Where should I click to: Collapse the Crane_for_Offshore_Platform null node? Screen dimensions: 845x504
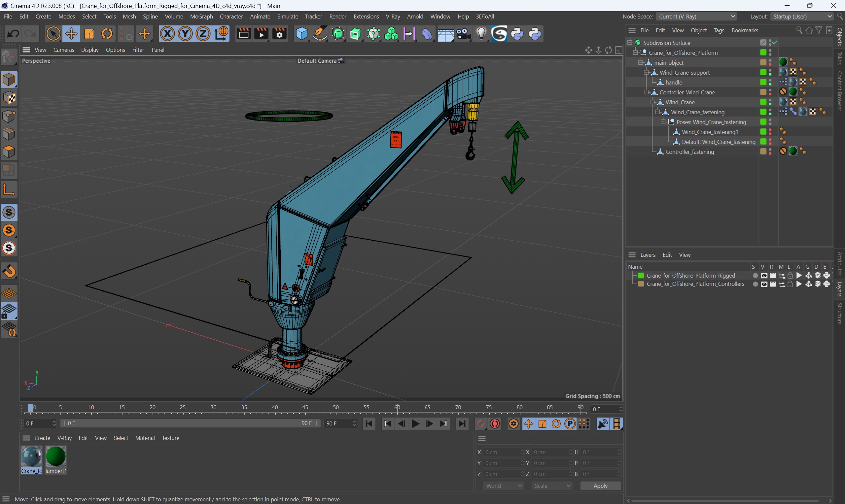click(635, 52)
